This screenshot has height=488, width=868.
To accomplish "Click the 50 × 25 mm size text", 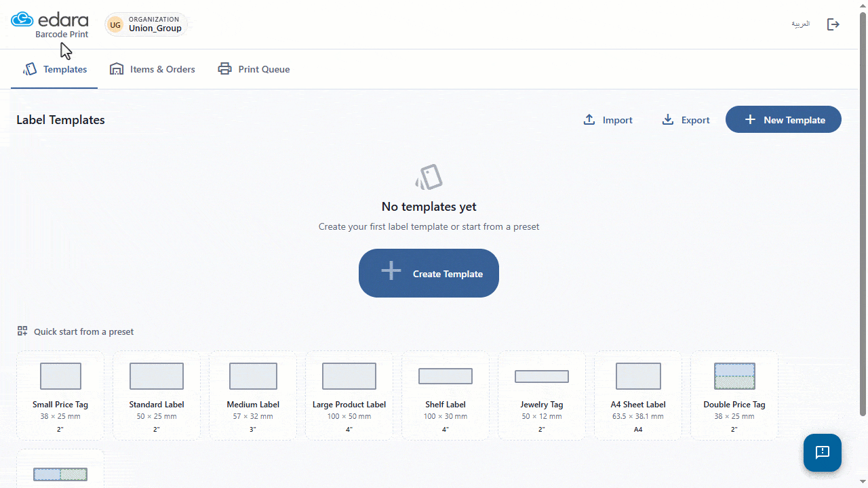I will pyautogui.click(x=157, y=416).
